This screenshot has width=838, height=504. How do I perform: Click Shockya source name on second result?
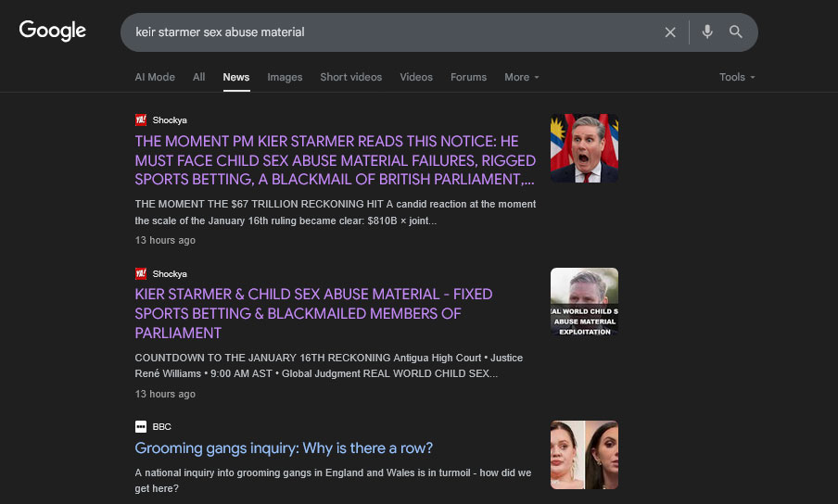[170, 274]
